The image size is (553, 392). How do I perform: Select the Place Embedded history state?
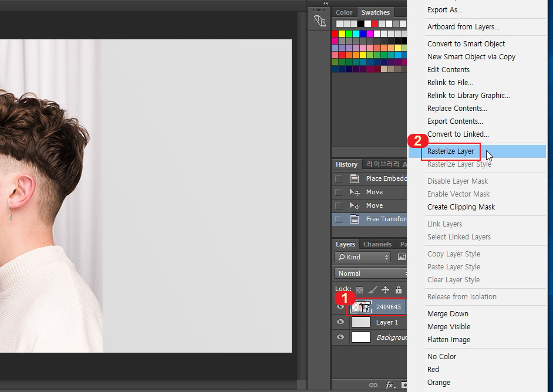pyautogui.click(x=369, y=179)
